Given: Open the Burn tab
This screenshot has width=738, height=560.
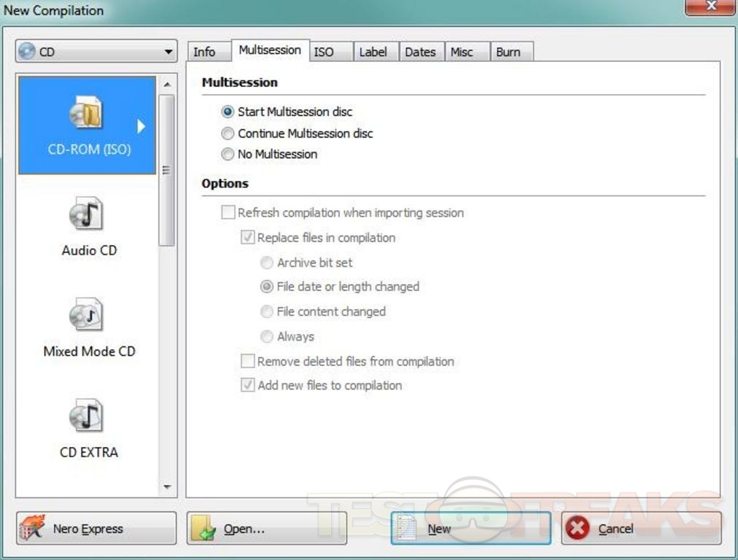Looking at the screenshot, I should pos(508,52).
